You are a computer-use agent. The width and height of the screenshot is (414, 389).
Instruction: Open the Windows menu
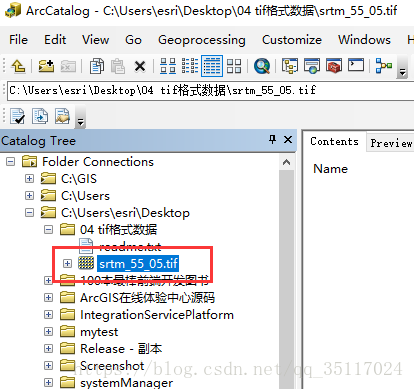[364, 40]
